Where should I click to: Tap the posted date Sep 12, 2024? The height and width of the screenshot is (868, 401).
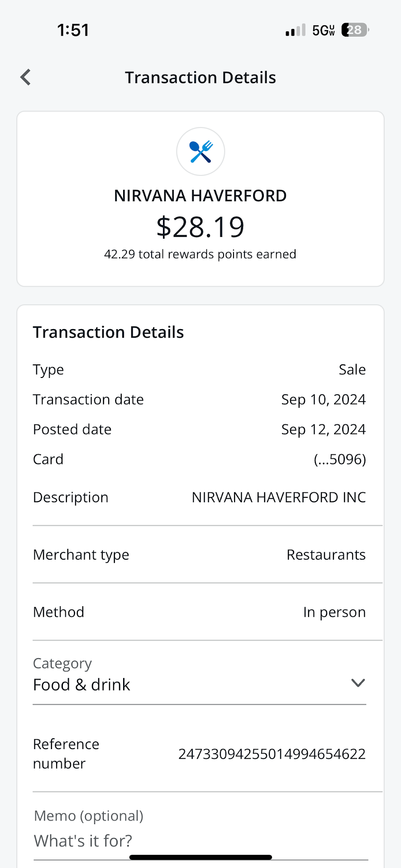(323, 429)
